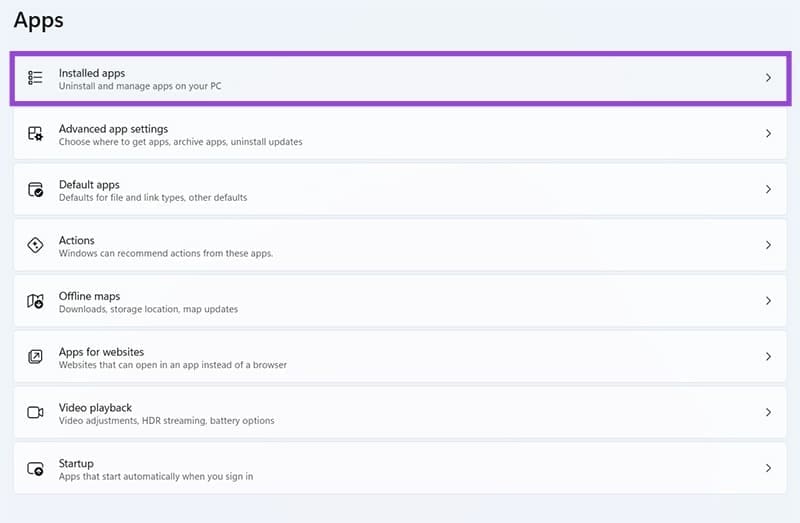Select the "Installed apps" title text
The width and height of the screenshot is (800, 523).
coord(92,73)
